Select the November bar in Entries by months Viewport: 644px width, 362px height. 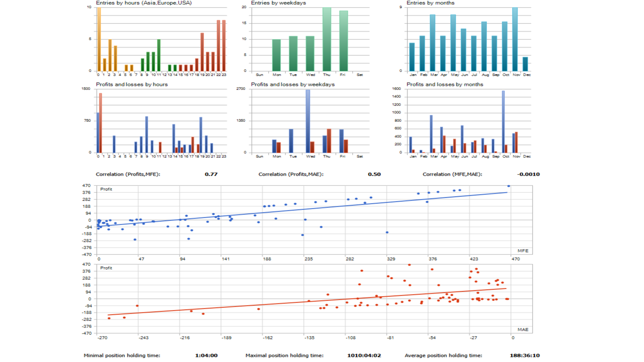point(515,39)
